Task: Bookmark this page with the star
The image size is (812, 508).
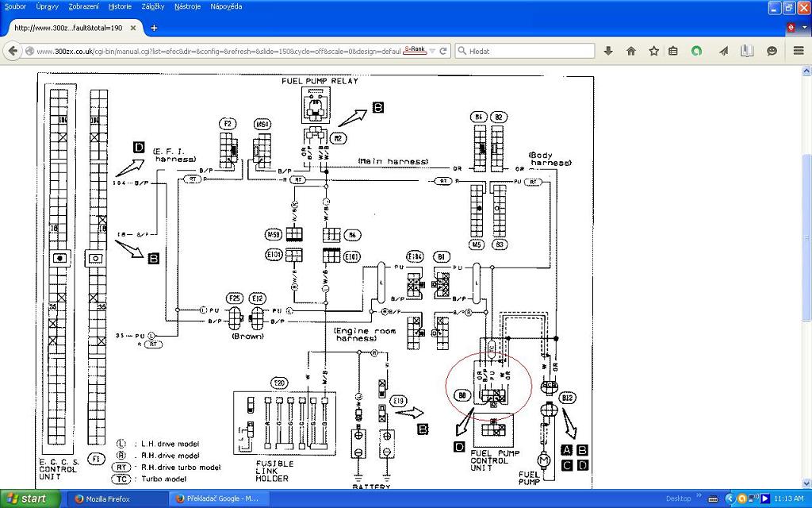Action: [x=653, y=51]
